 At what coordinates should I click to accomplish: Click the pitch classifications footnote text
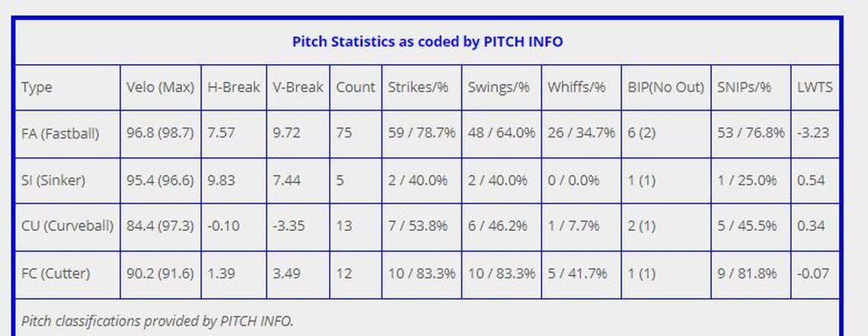[x=157, y=321]
